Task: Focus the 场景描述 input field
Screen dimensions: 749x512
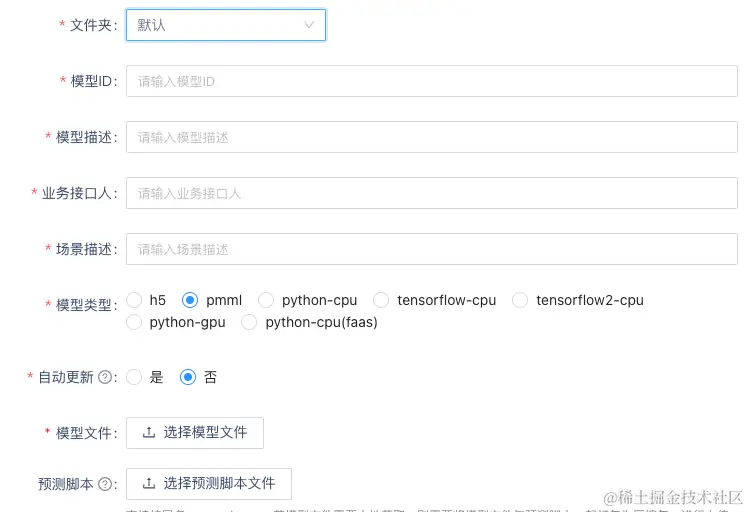Action: click(432, 249)
